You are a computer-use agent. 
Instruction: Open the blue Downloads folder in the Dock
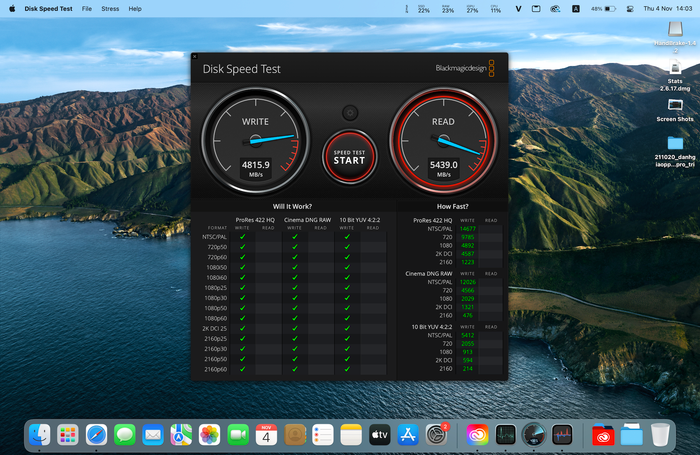tap(631, 434)
